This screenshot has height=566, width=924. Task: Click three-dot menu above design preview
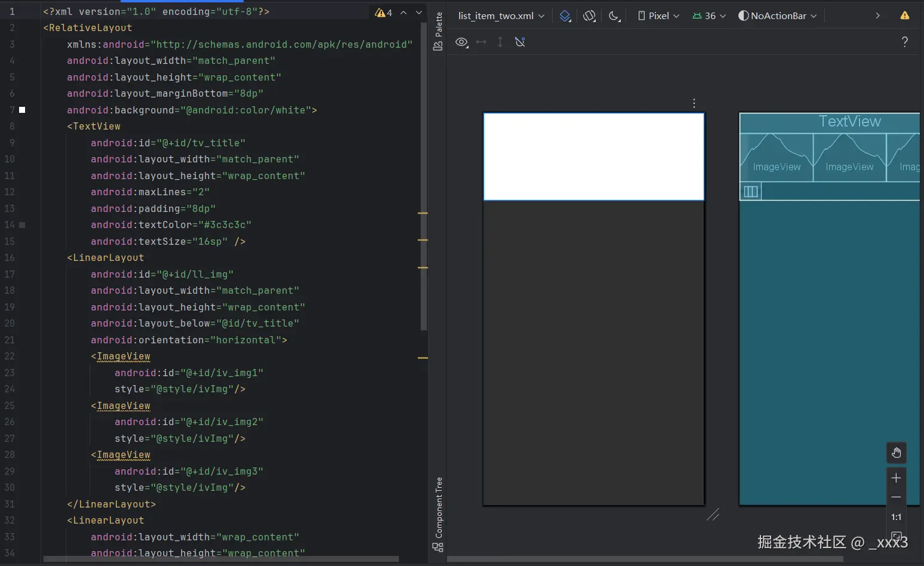pos(694,103)
